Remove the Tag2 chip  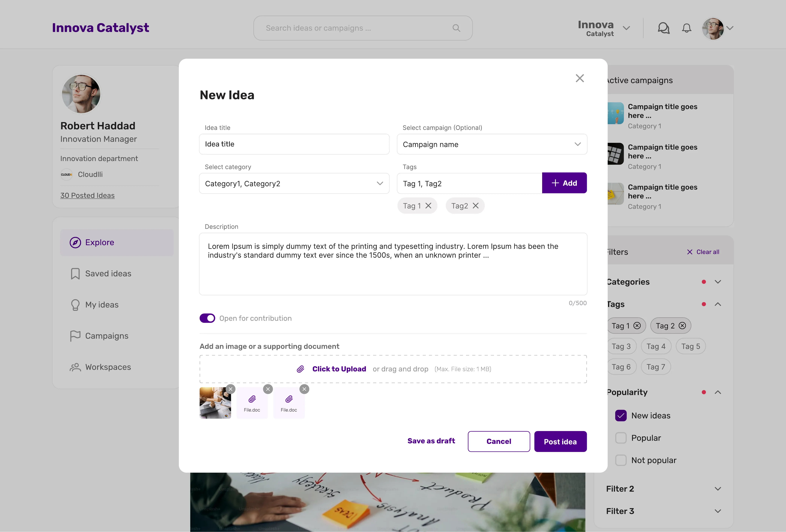(x=476, y=206)
